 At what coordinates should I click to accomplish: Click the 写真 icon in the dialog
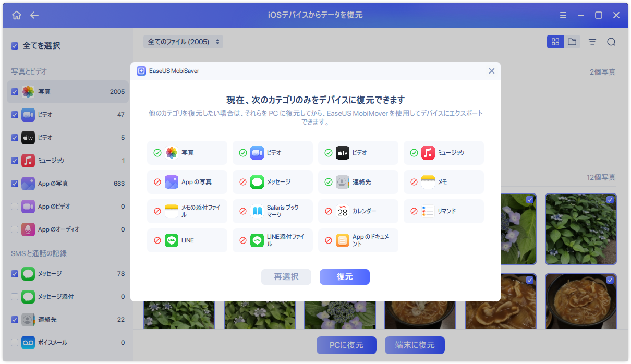(172, 153)
